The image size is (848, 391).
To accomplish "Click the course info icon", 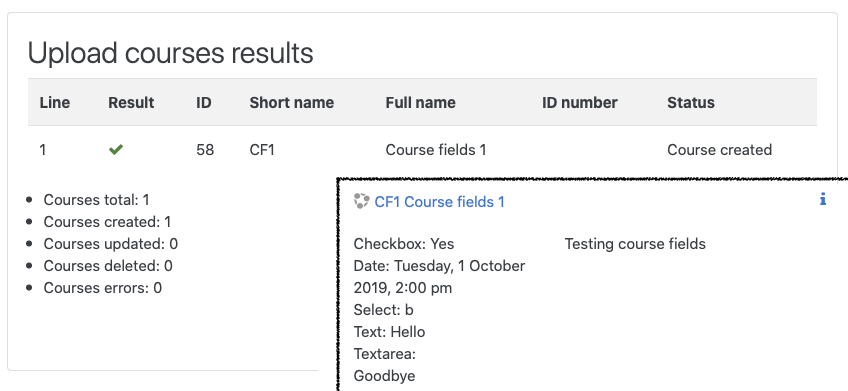I will [823, 199].
